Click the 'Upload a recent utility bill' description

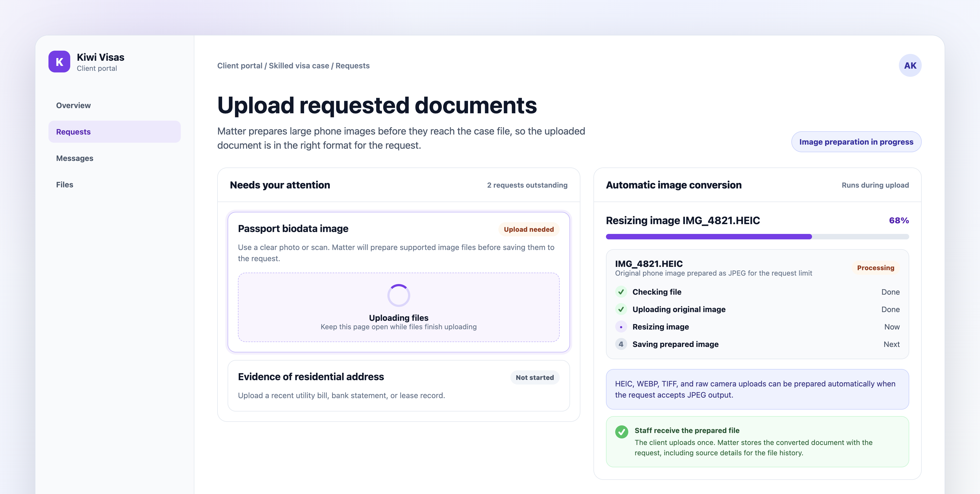[x=341, y=395]
